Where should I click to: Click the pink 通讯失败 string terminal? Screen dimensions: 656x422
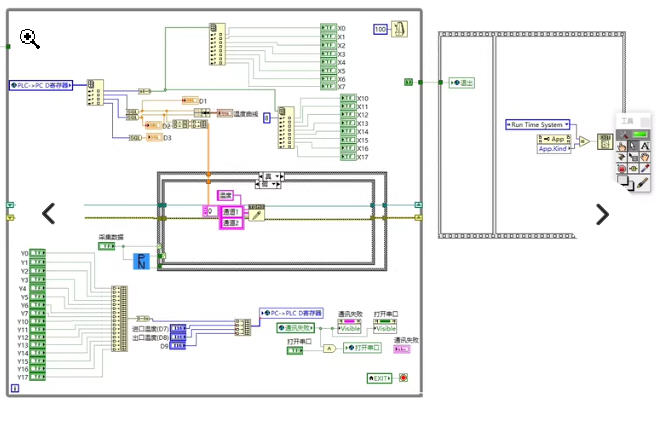point(402,349)
